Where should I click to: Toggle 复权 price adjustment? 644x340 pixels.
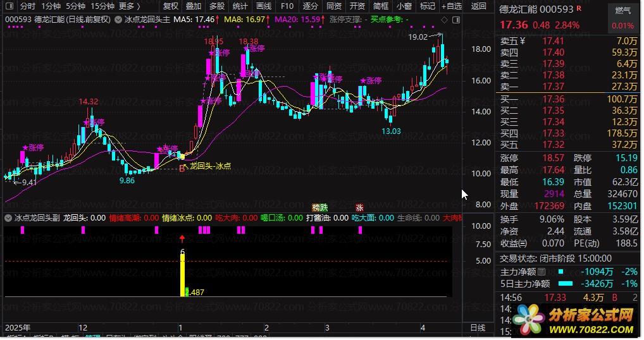[171, 6]
